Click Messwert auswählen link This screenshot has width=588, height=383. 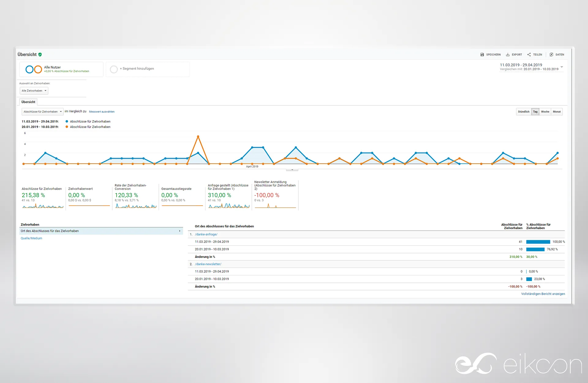pyautogui.click(x=102, y=112)
